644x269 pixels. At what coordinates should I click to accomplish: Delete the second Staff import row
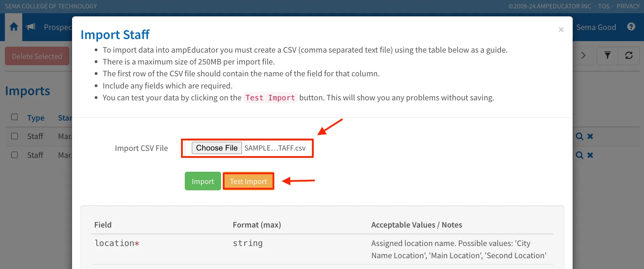tap(590, 155)
